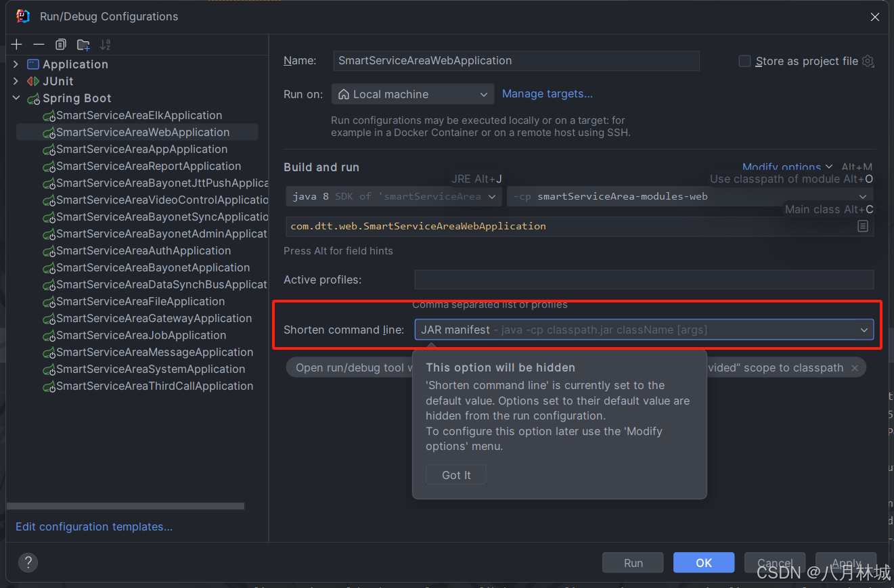
Task: Select SmartServiceAreaSystemApplication configuration
Action: [x=143, y=369]
